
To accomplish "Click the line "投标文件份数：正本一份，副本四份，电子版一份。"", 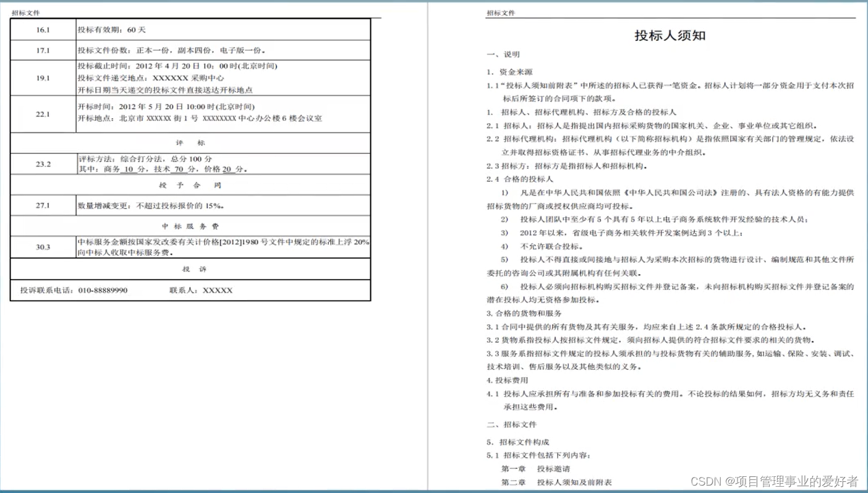I will (x=172, y=51).
